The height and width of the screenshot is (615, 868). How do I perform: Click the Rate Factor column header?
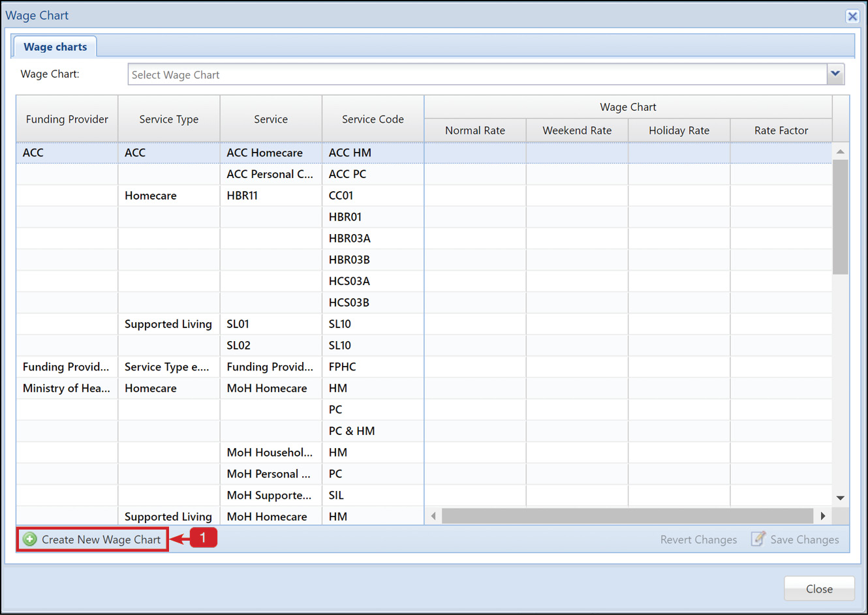coord(781,130)
